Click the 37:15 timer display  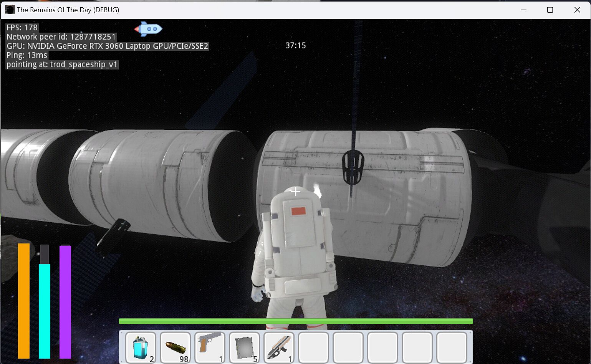point(296,46)
